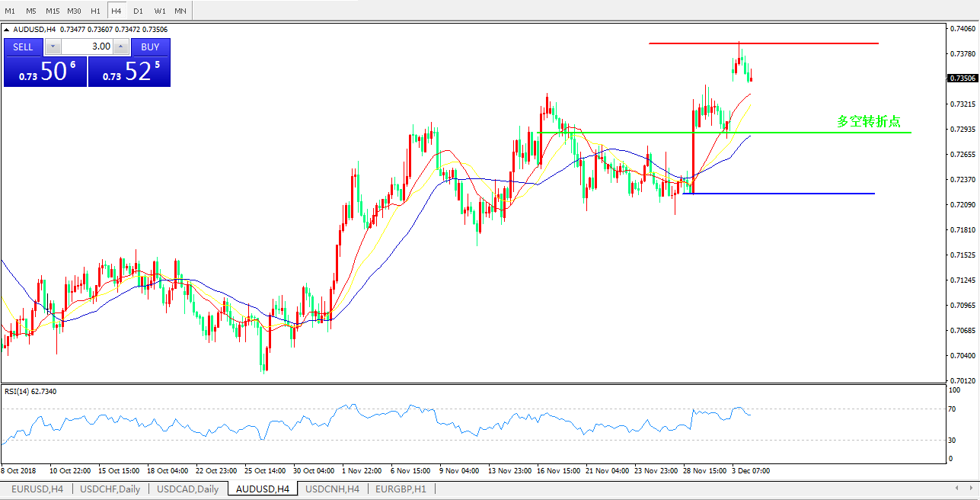Open the USDCAD,Daily chart tab

pyautogui.click(x=187, y=489)
